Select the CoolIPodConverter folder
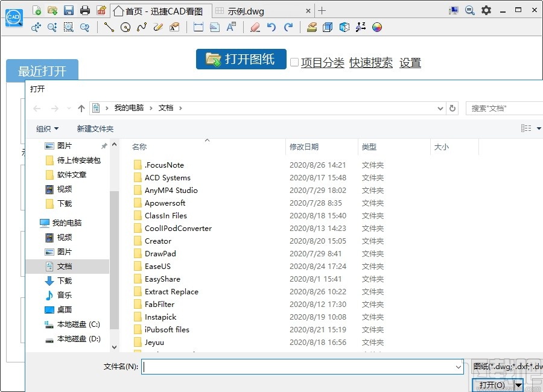This screenshot has width=543, height=392. (x=178, y=228)
